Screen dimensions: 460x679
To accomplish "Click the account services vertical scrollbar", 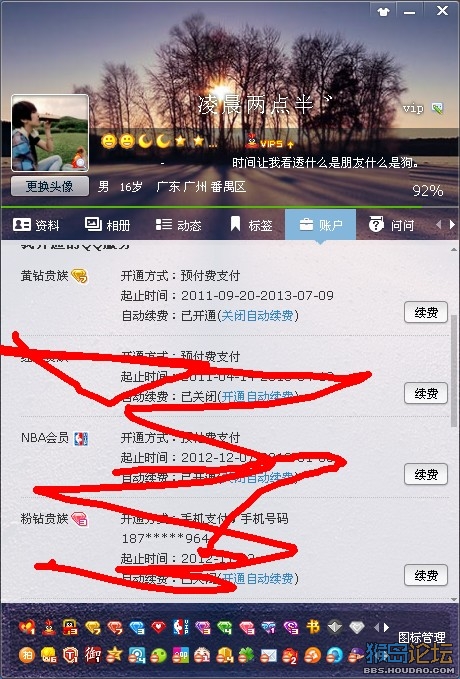I will coord(454,370).
